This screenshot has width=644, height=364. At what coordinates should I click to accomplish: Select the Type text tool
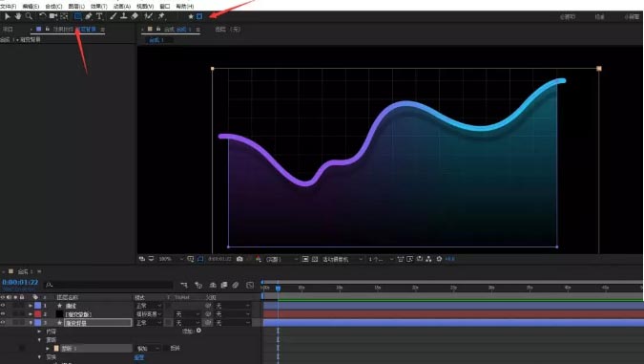point(99,16)
